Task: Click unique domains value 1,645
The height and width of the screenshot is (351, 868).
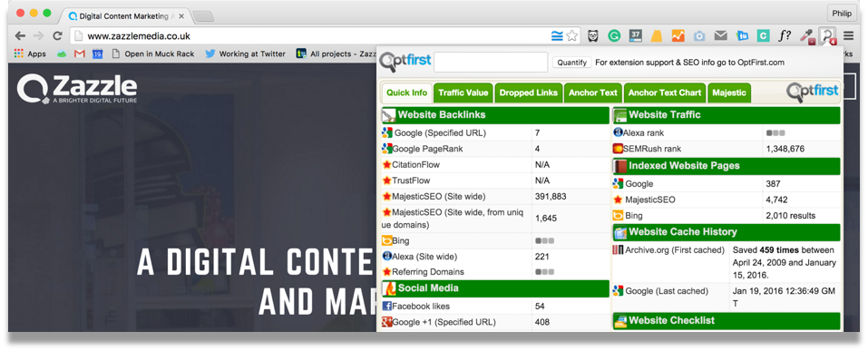Action: [545, 219]
